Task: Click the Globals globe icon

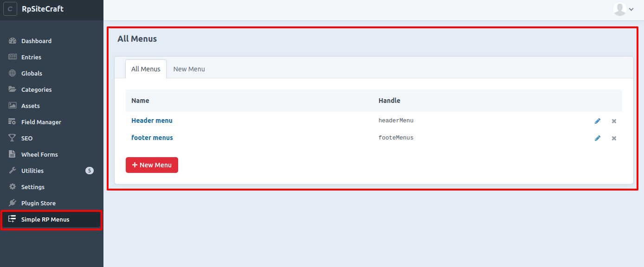Action: (13, 73)
